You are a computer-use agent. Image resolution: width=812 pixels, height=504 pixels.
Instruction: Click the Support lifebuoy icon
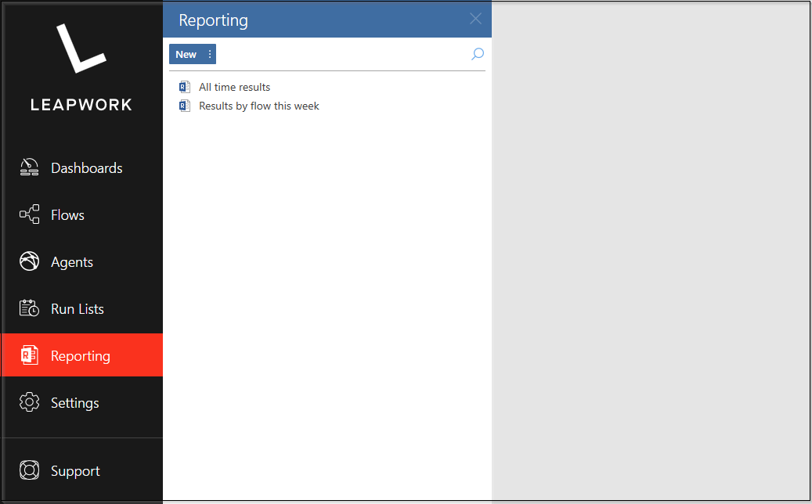tap(28, 470)
